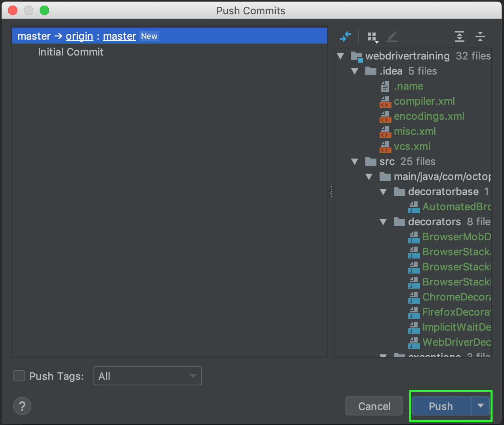The height and width of the screenshot is (425, 504).
Task: Click the splitter handle between panels
Action: (331, 192)
